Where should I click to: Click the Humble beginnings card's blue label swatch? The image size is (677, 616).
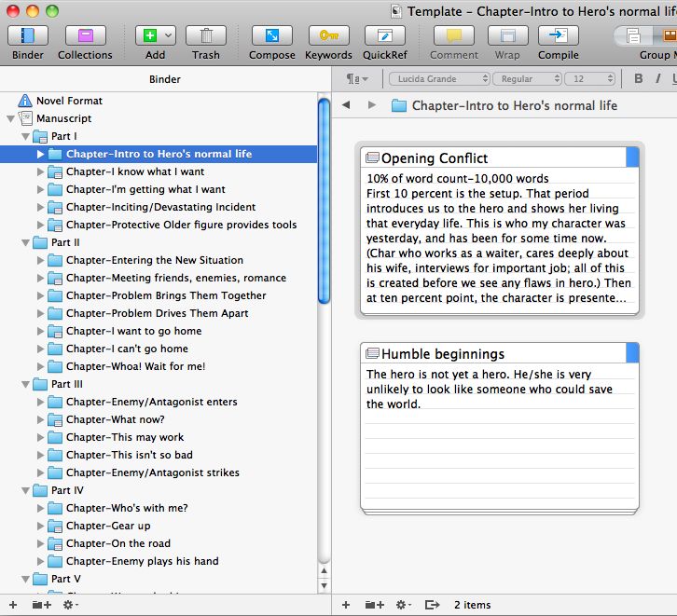point(632,353)
